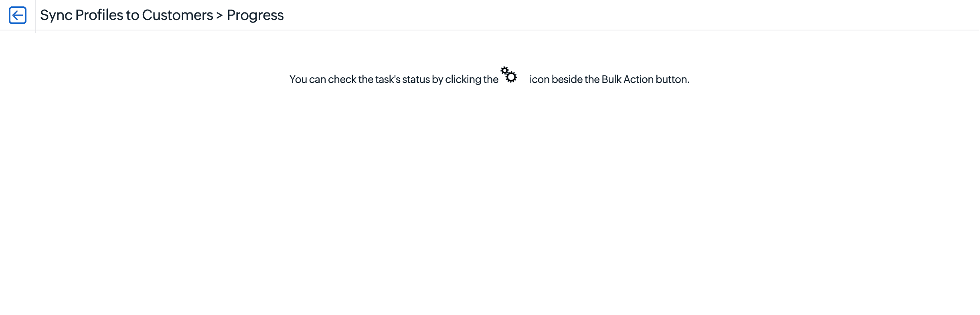The width and height of the screenshot is (980, 315).
Task: Click the empty header area right of Progress
Action: pos(630,15)
